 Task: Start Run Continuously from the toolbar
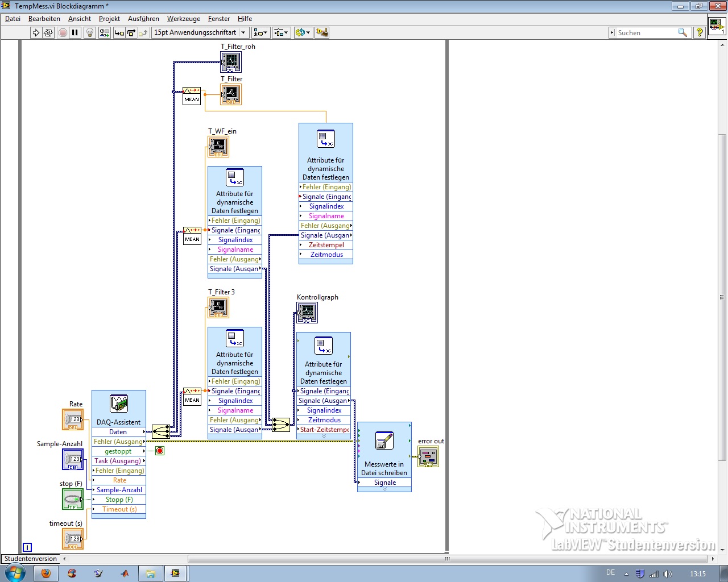pos(48,32)
